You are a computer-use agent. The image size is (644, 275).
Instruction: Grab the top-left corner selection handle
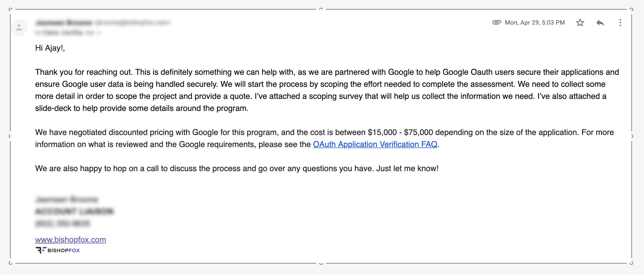pyautogui.click(x=10, y=10)
